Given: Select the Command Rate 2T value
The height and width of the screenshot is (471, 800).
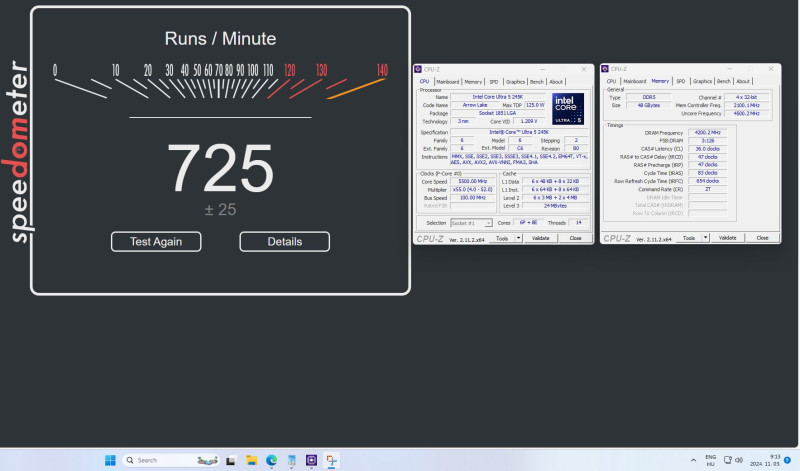Looking at the screenshot, I should (708, 189).
